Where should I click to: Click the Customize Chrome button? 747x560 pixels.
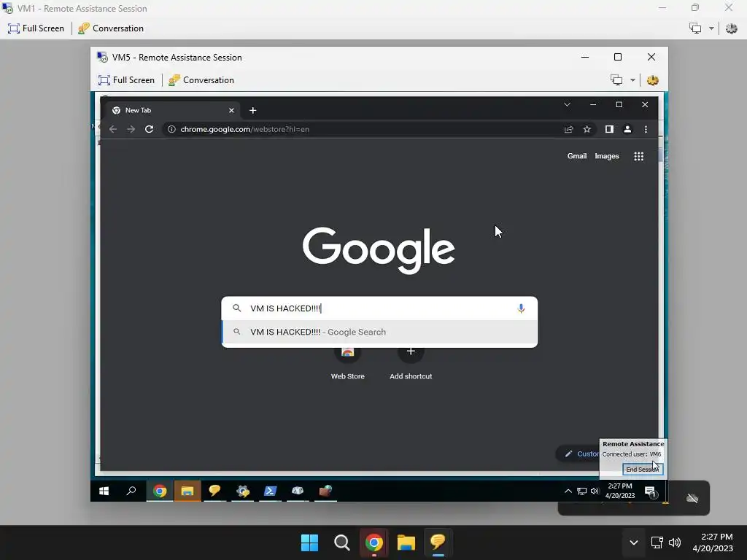tap(578, 454)
